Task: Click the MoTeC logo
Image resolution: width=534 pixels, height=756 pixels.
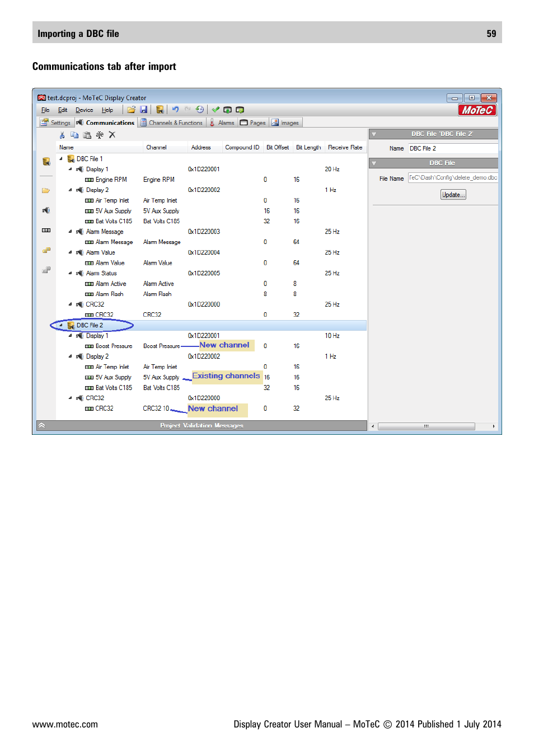Action: pos(477,110)
